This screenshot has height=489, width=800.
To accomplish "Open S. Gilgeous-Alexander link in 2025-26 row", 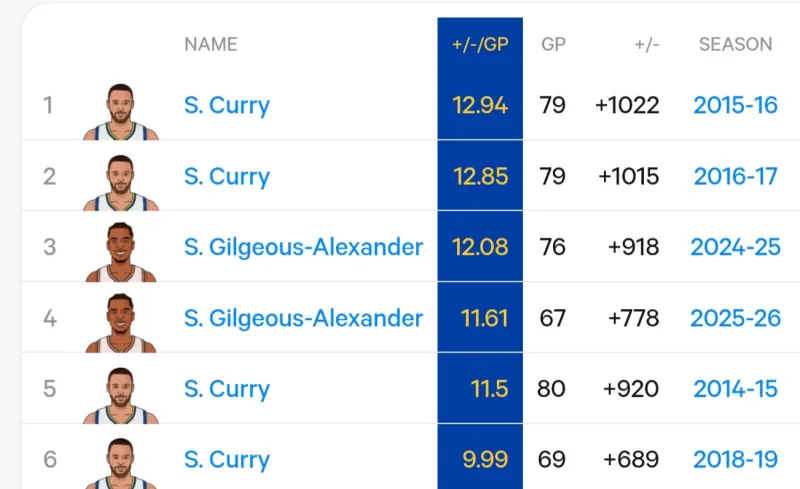I will [x=303, y=318].
